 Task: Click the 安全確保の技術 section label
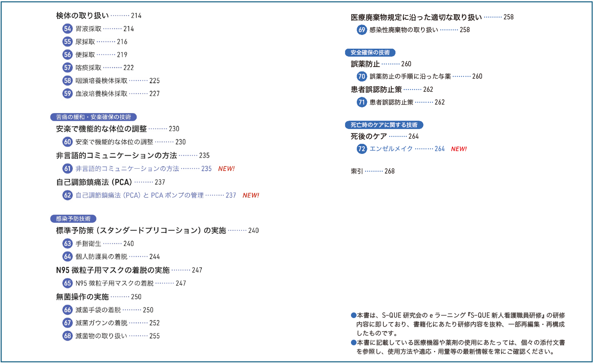(x=370, y=53)
